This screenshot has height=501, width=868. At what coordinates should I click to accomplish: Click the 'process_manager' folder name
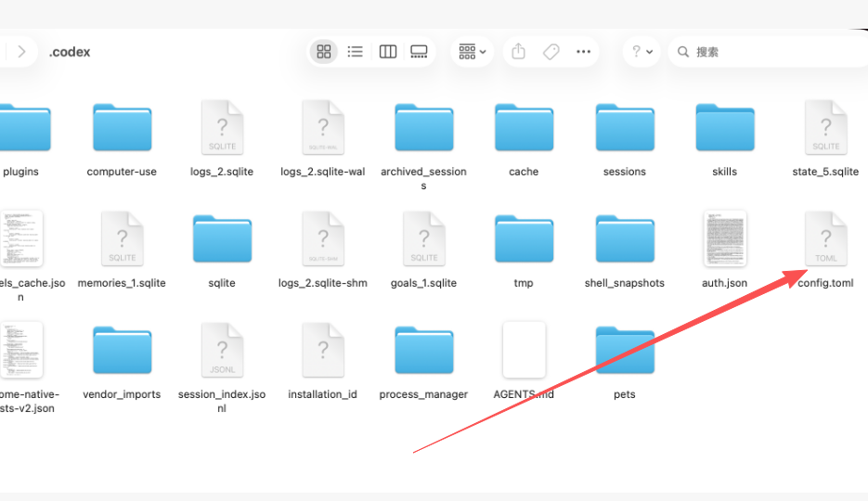(423, 394)
